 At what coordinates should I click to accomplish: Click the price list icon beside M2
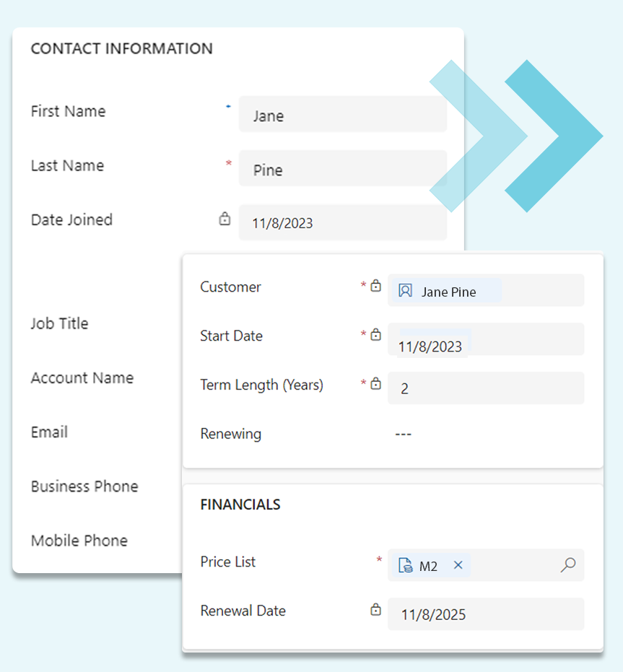click(x=406, y=566)
